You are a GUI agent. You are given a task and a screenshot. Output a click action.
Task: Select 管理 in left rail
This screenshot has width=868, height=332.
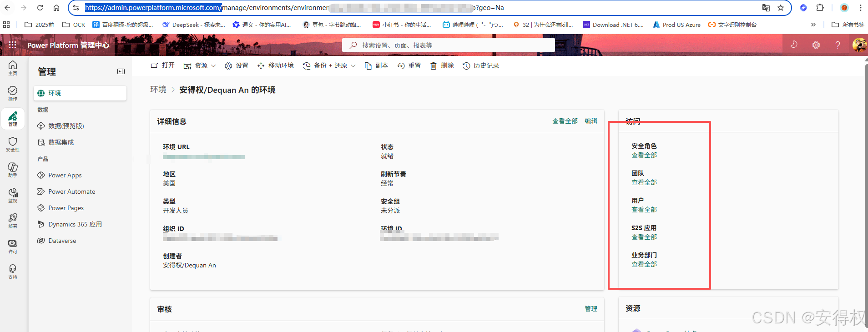point(13,119)
